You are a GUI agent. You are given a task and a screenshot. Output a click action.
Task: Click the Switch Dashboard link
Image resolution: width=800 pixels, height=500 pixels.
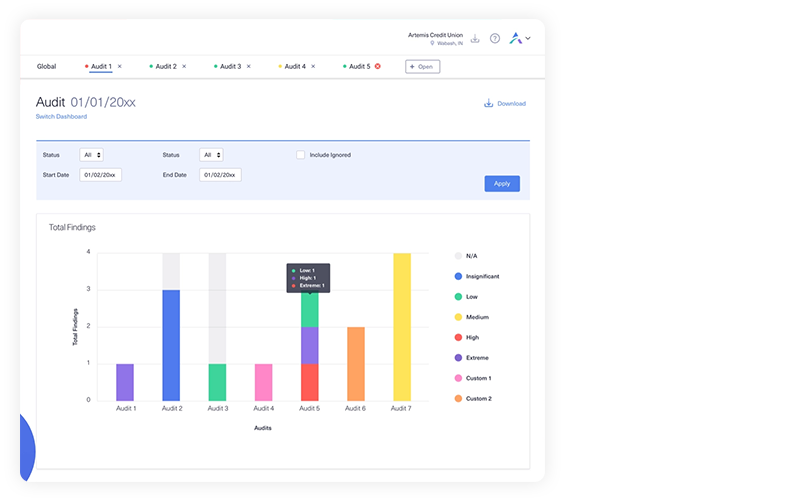[x=61, y=117]
